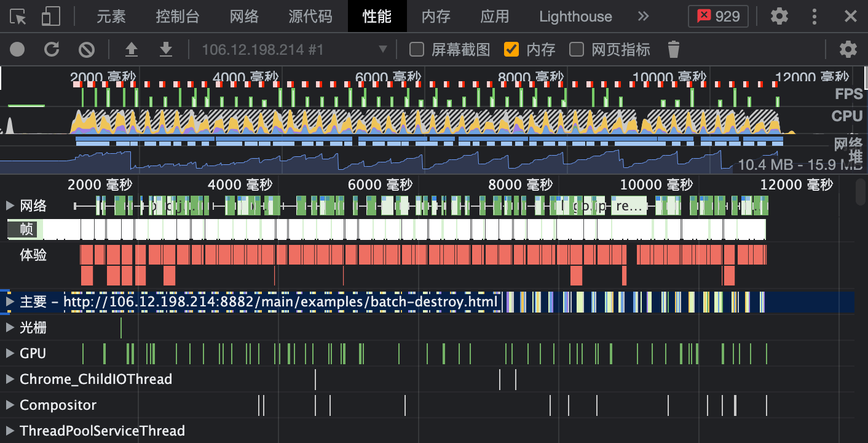Screen dimensions: 868x443
Task: Expand the 网络 track
Action: click(x=10, y=206)
